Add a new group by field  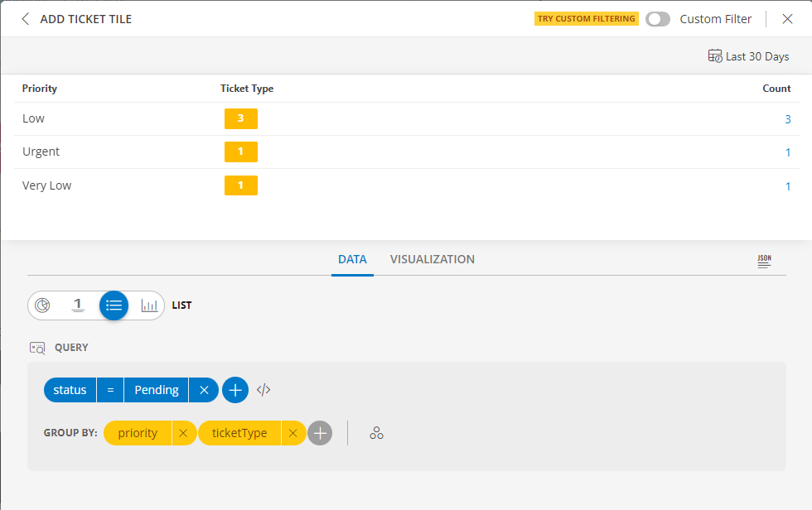320,432
